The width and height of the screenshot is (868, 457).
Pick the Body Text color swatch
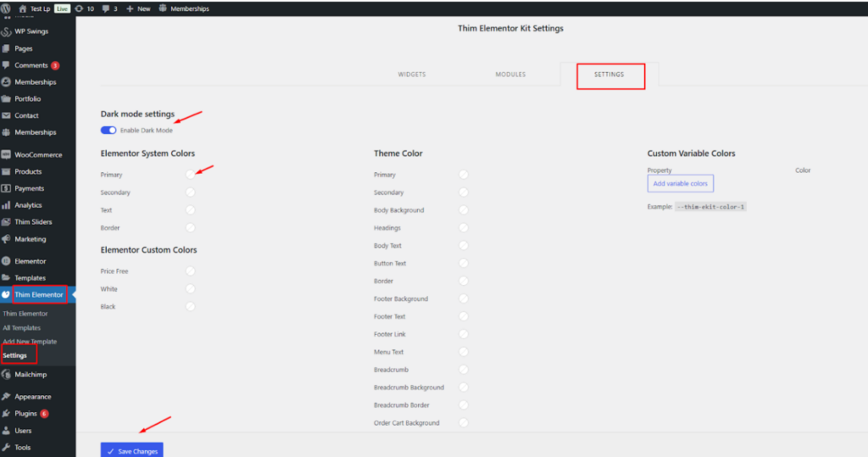[x=464, y=245]
